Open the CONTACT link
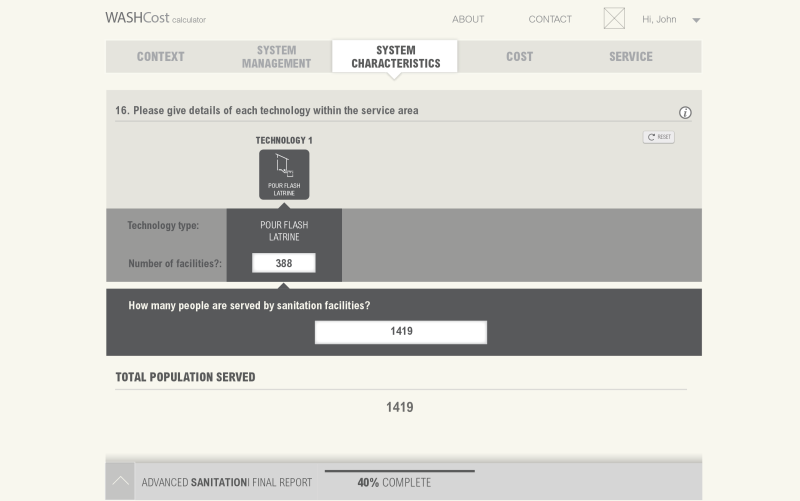Image resolution: width=800 pixels, height=501 pixels. tap(550, 19)
